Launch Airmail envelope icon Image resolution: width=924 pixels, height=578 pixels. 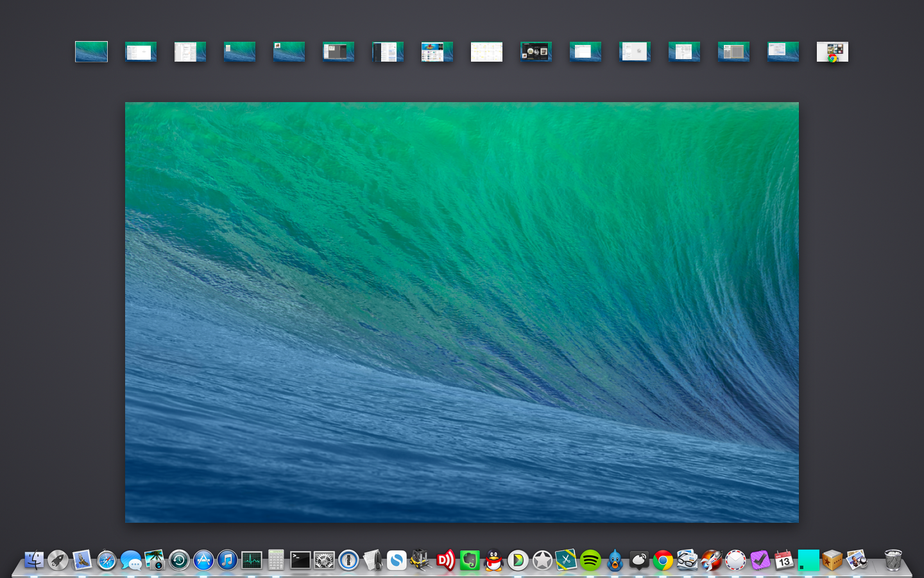pyautogui.click(x=735, y=560)
